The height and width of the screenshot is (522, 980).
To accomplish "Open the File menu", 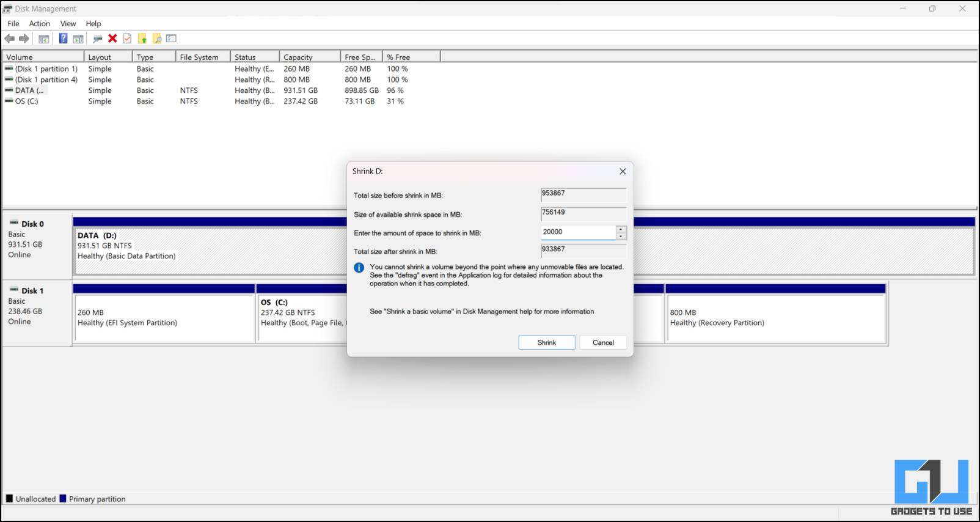I will pyautogui.click(x=13, y=24).
